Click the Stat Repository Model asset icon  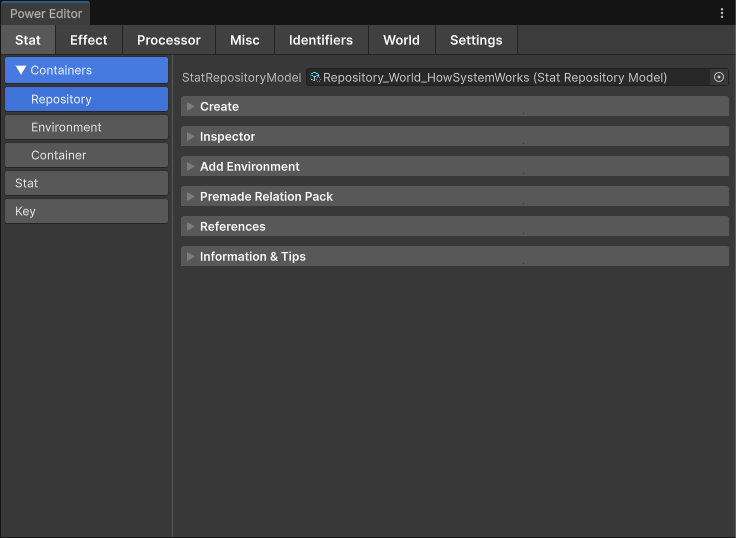[315, 77]
